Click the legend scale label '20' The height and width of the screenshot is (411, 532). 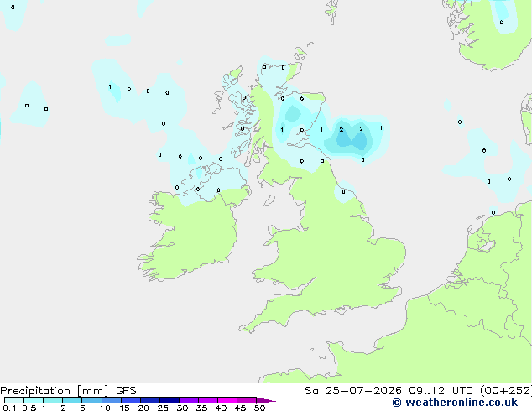(x=143, y=408)
